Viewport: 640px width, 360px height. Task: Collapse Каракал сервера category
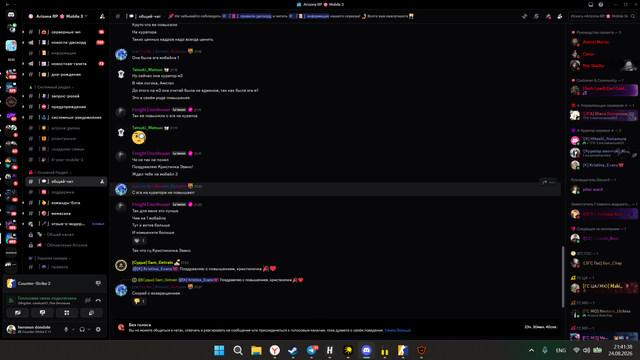click(x=52, y=258)
